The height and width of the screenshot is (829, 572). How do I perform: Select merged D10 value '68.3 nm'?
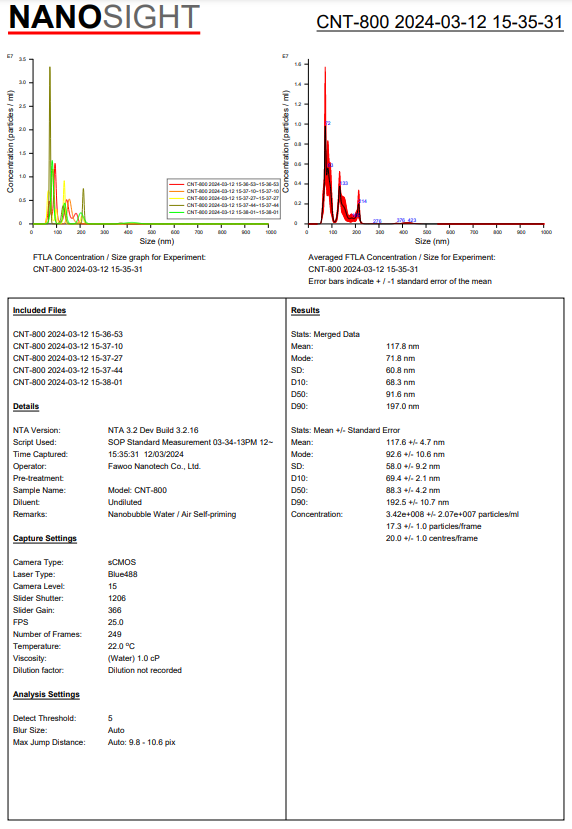point(401,382)
